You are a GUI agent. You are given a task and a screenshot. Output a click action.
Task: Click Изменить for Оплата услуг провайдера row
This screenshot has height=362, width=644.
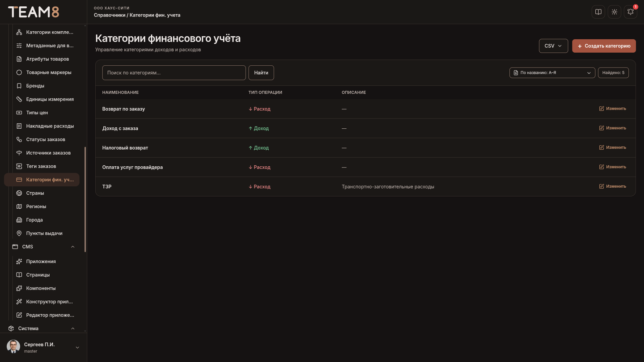coord(612,167)
